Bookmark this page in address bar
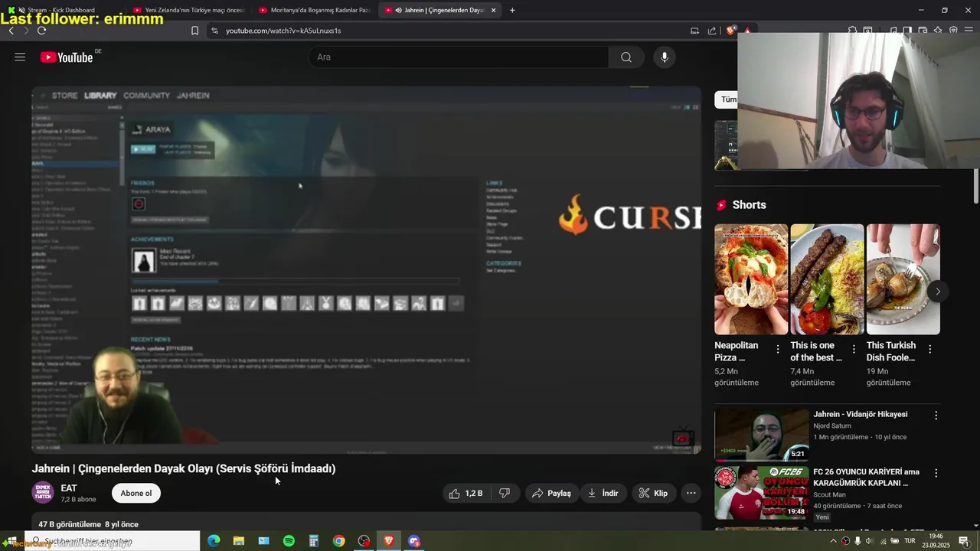 [194, 31]
